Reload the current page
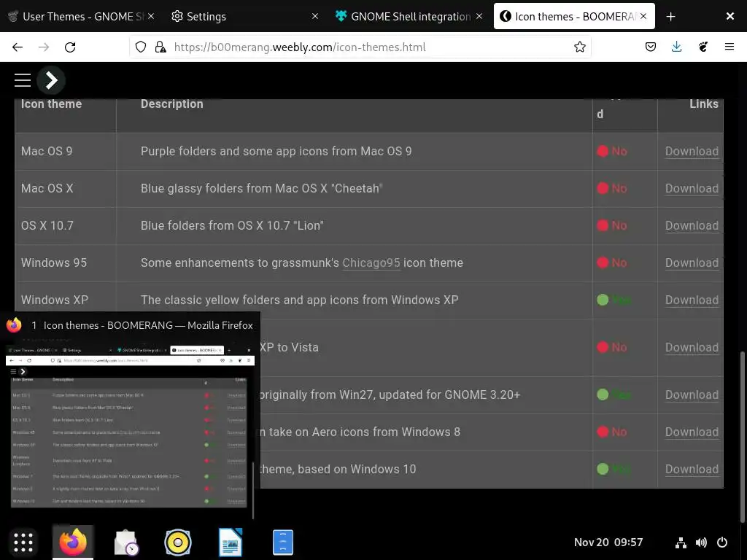Screen dimensions: 747x560 [x=70, y=47]
